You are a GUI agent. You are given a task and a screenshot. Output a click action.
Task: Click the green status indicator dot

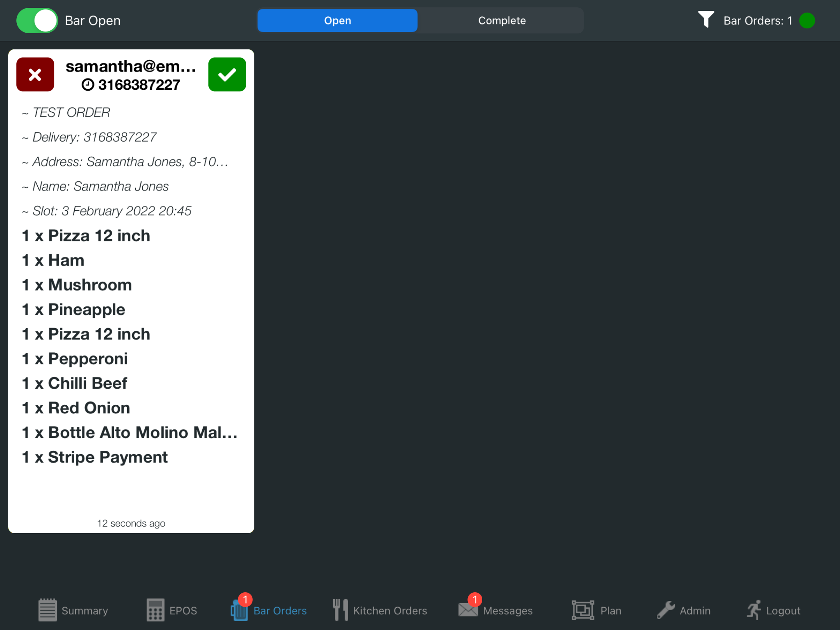coord(807,20)
